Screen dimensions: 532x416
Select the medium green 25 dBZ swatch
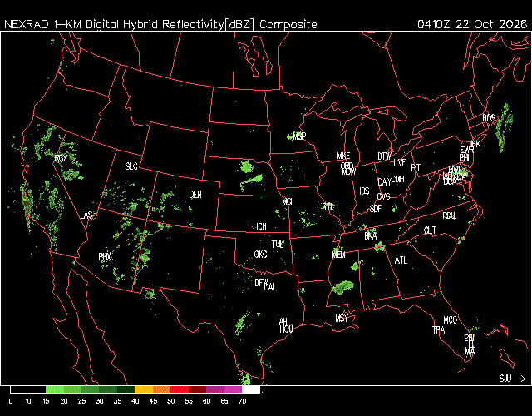click(x=91, y=389)
